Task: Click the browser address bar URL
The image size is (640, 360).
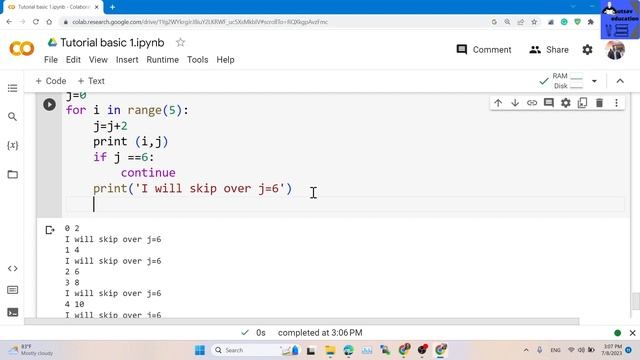Action: click(x=200, y=22)
